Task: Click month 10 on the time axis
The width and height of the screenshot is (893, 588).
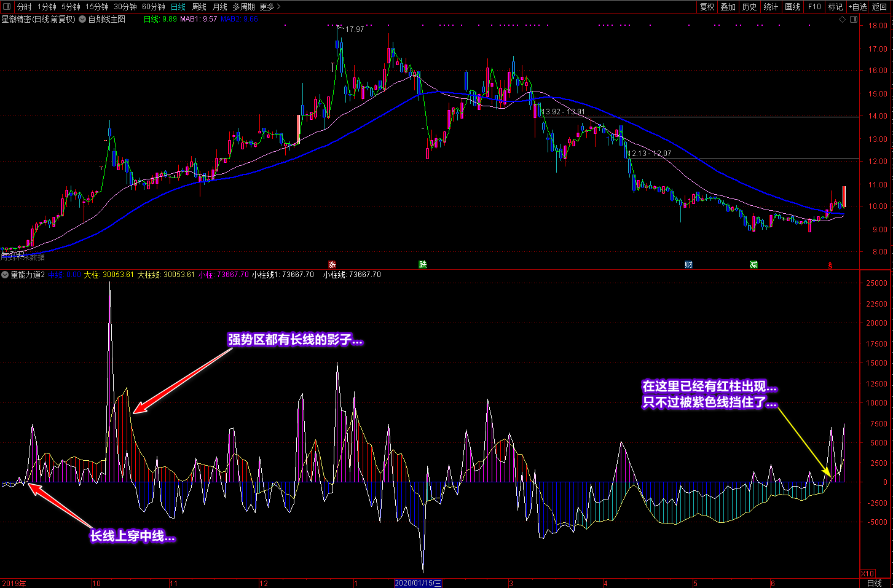Action: [x=96, y=584]
